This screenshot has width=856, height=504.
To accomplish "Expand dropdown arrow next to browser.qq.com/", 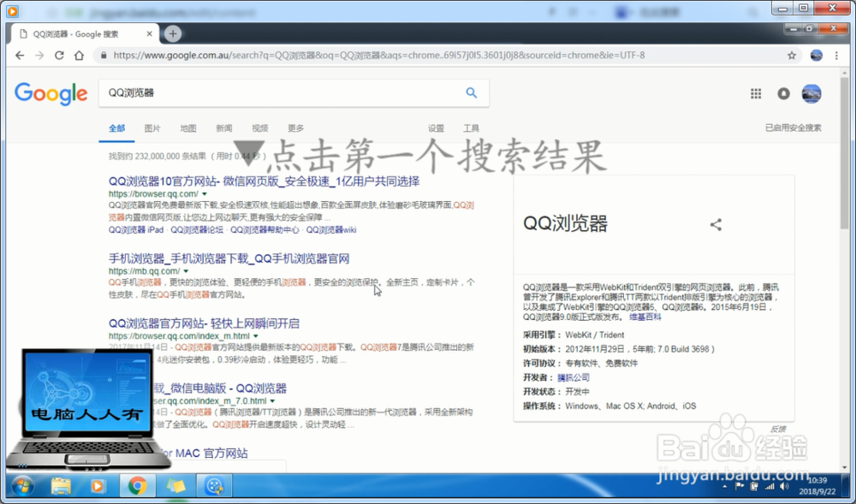I will click(x=205, y=194).
